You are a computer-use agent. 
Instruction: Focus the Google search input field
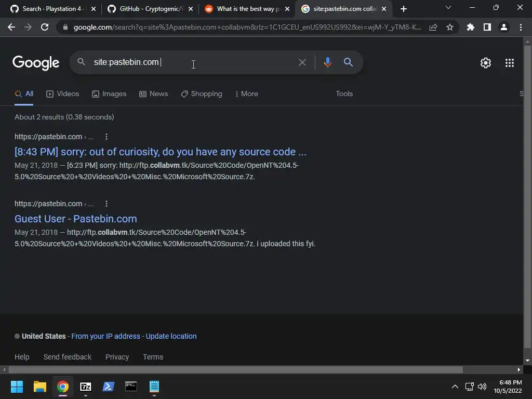pos(193,62)
